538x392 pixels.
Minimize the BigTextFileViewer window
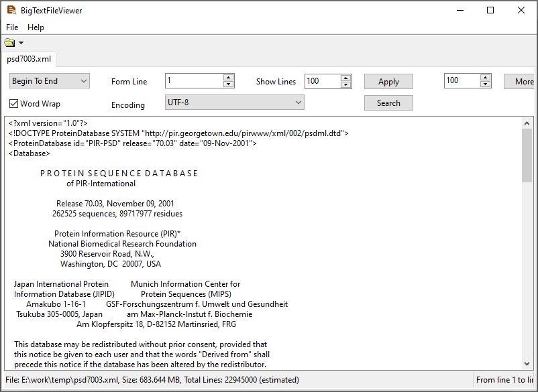(460, 10)
